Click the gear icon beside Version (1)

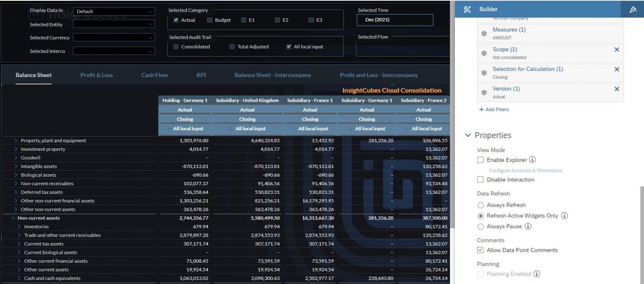coord(484,92)
